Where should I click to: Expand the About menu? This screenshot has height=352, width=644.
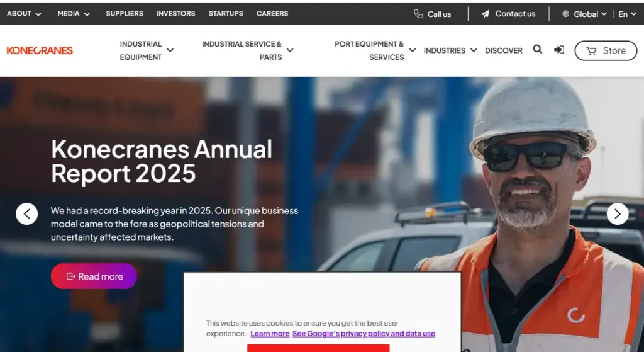[25, 14]
